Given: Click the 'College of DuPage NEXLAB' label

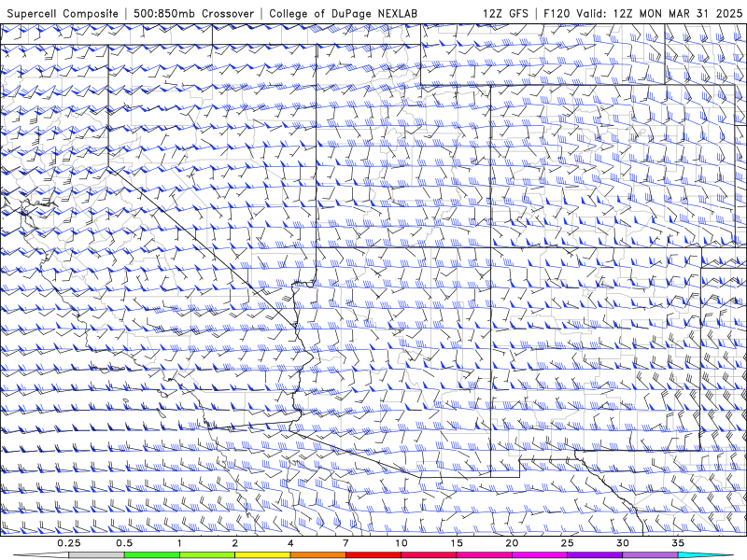Looking at the screenshot, I should coord(343,13).
